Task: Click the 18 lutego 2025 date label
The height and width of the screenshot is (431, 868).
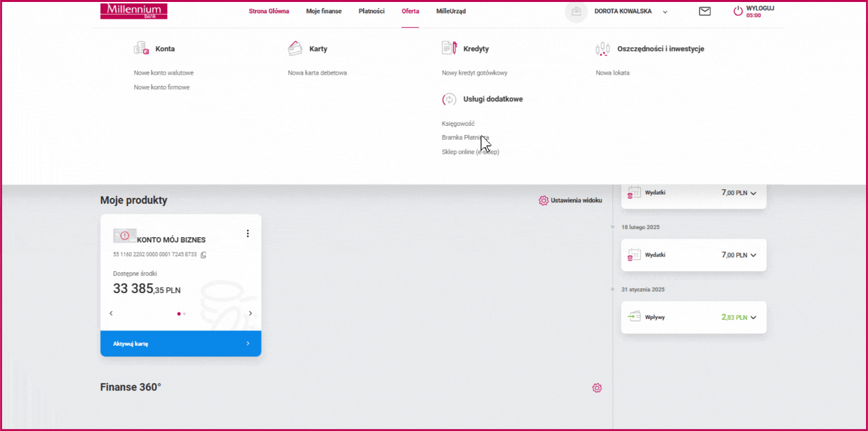Action: pos(642,227)
